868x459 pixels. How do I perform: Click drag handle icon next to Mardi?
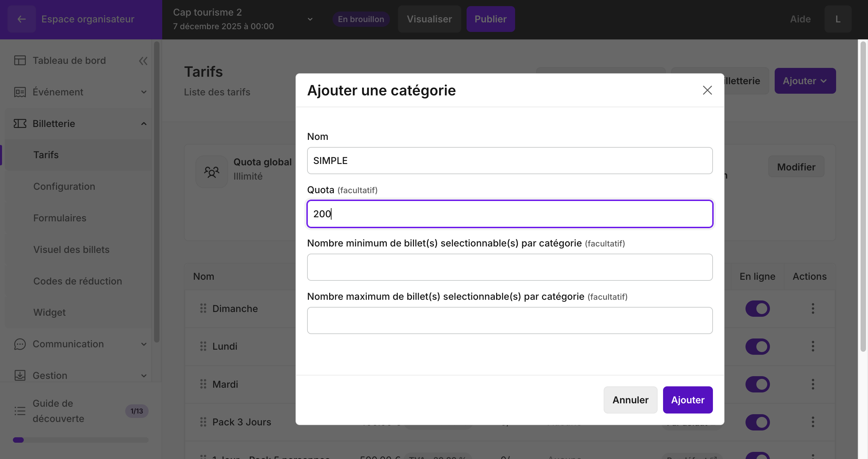203,384
